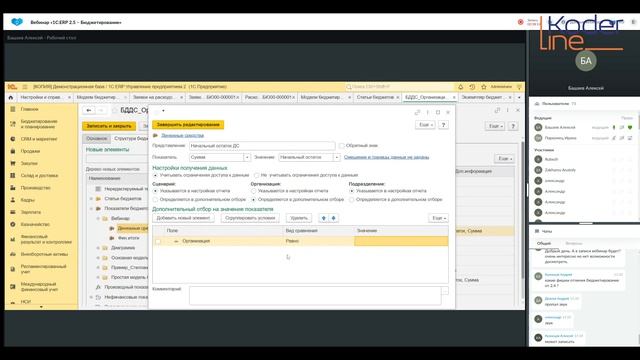Open Еще menu in filter toolbar
The width and height of the screenshot is (640, 360).
(438, 218)
